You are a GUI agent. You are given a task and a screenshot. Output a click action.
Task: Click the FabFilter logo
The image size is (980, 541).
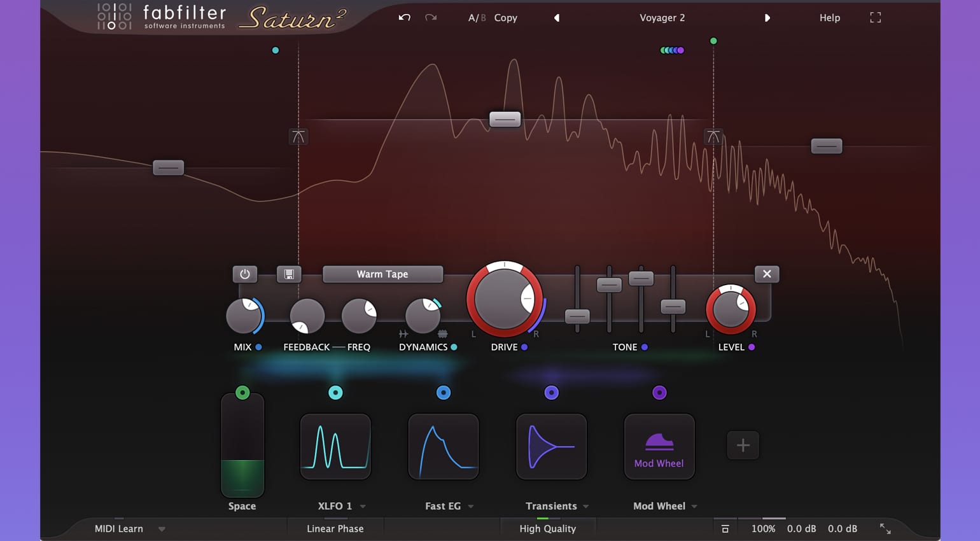(x=162, y=17)
